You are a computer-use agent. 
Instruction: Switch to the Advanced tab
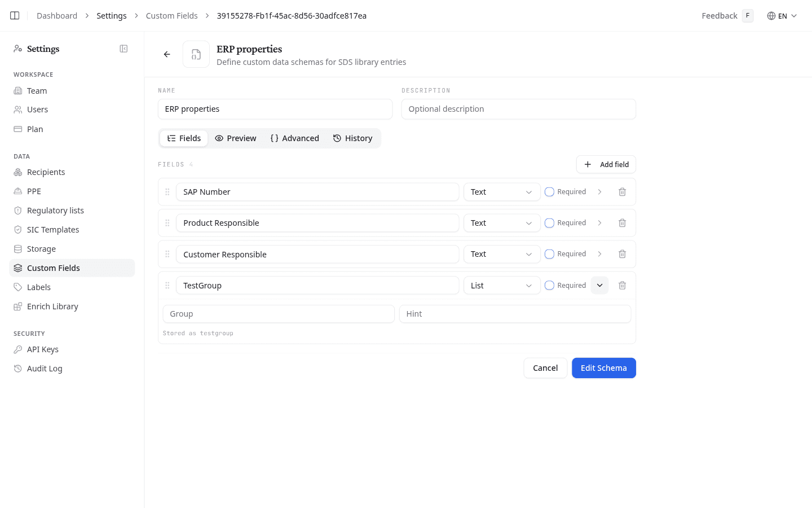click(295, 138)
